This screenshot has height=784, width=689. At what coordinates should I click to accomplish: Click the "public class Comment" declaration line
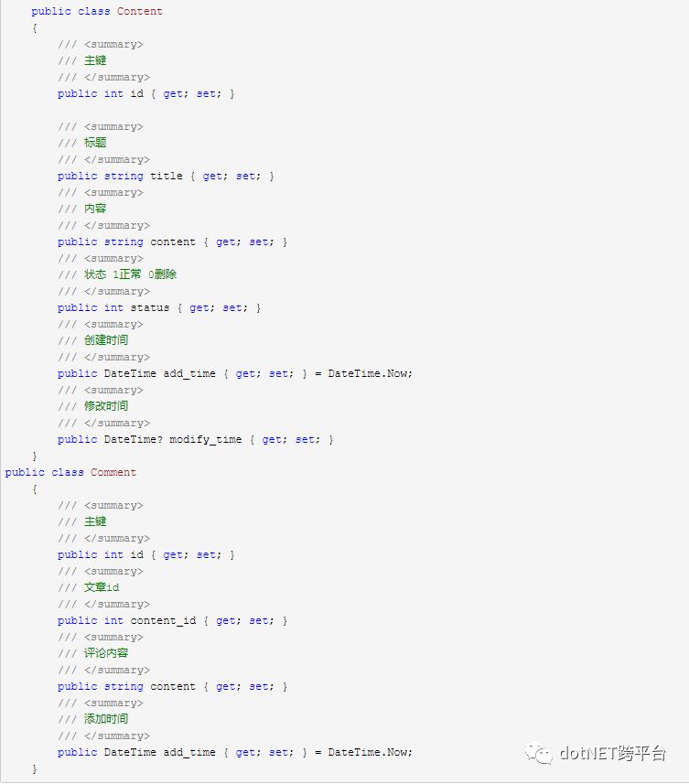70,472
